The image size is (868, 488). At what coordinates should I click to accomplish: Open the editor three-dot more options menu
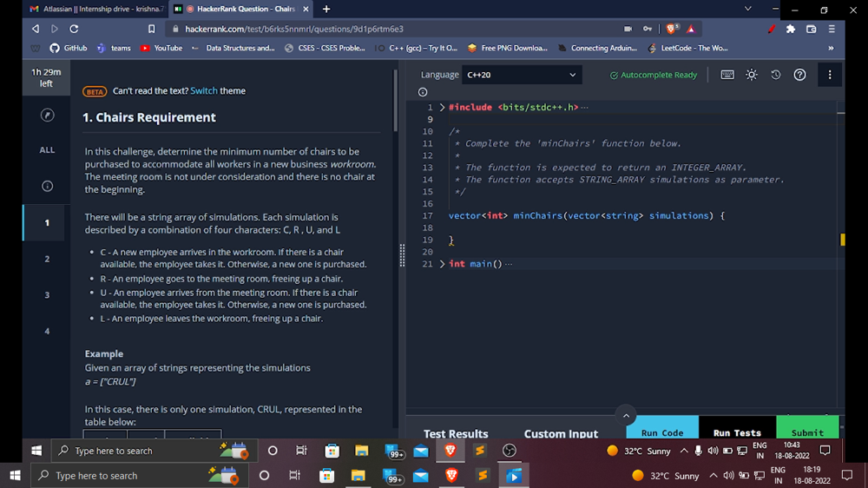[830, 75]
